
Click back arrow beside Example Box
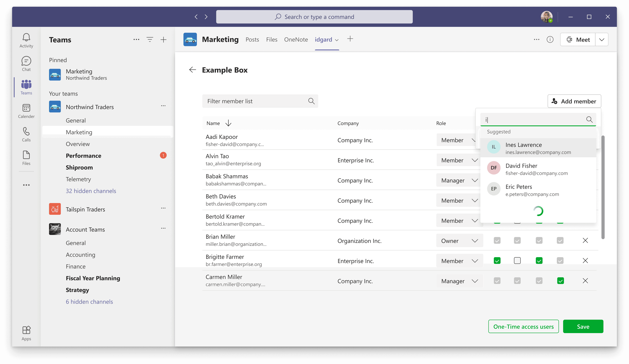[x=192, y=70]
